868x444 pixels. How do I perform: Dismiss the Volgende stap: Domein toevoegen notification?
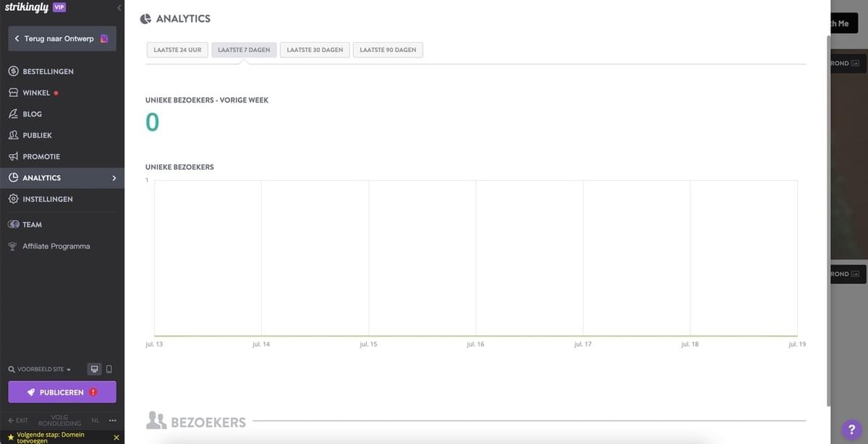(116, 437)
